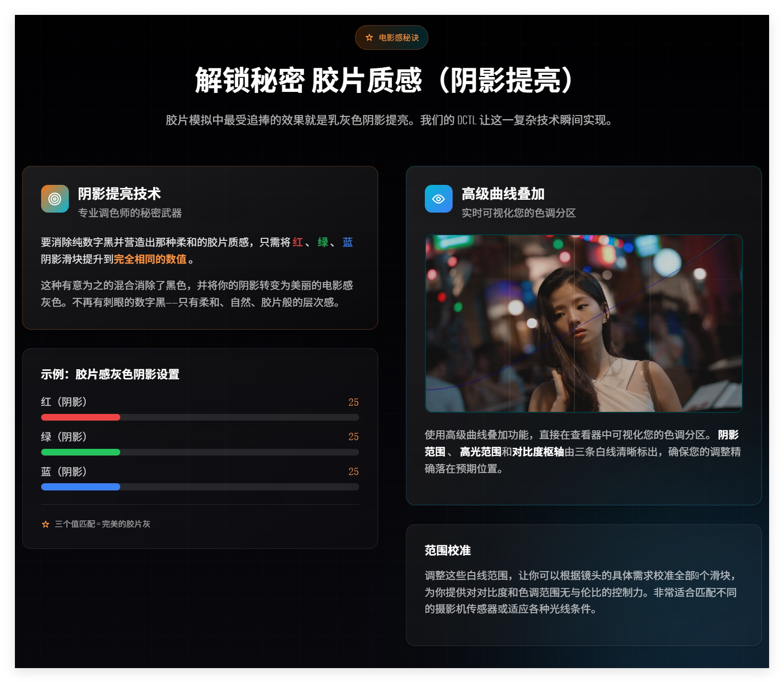Click the street portrait preview image
Screen dimensions: 784x683
(x=584, y=324)
